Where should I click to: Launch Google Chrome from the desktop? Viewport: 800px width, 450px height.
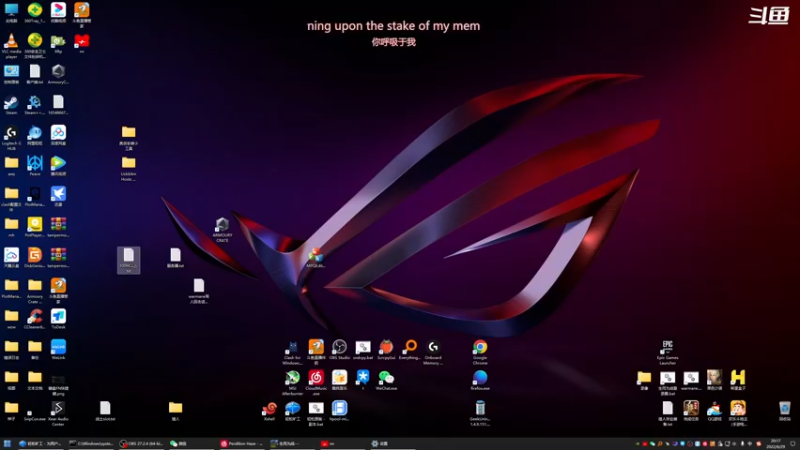click(480, 352)
